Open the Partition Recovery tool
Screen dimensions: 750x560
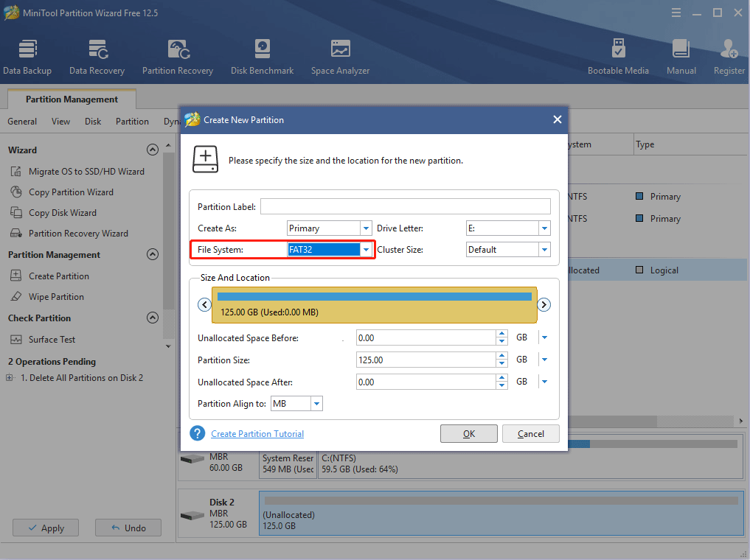click(178, 57)
